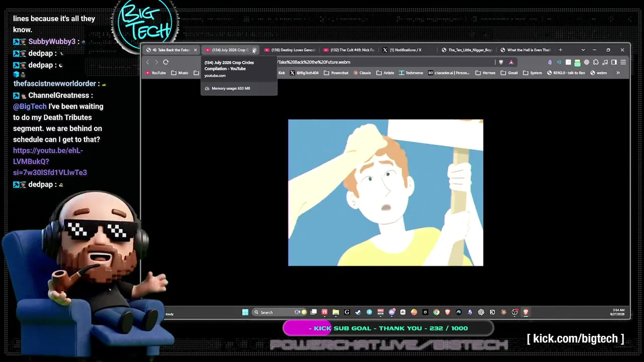Click the purple flame extension icon
644x362 pixels.
coord(549,62)
